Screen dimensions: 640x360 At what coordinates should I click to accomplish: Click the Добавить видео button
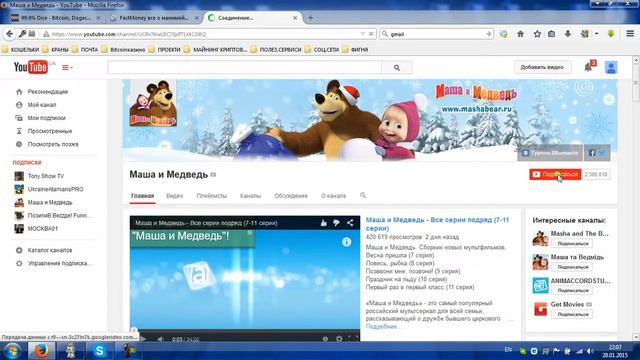coord(542,67)
